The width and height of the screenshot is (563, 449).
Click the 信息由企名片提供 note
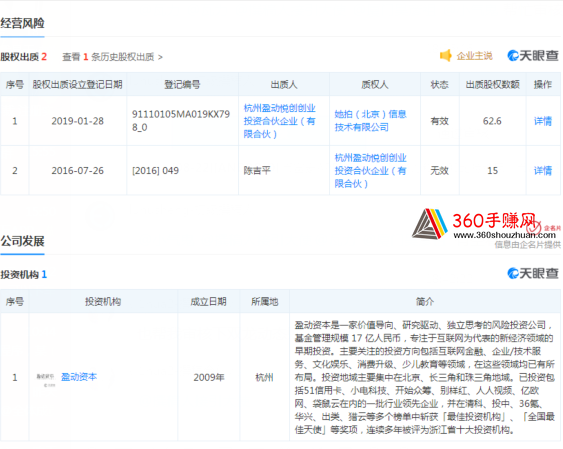coord(527,245)
